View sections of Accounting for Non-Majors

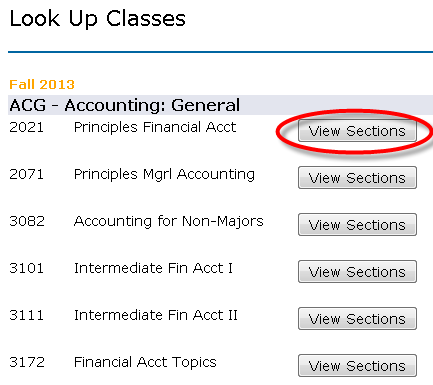pyautogui.click(x=357, y=225)
